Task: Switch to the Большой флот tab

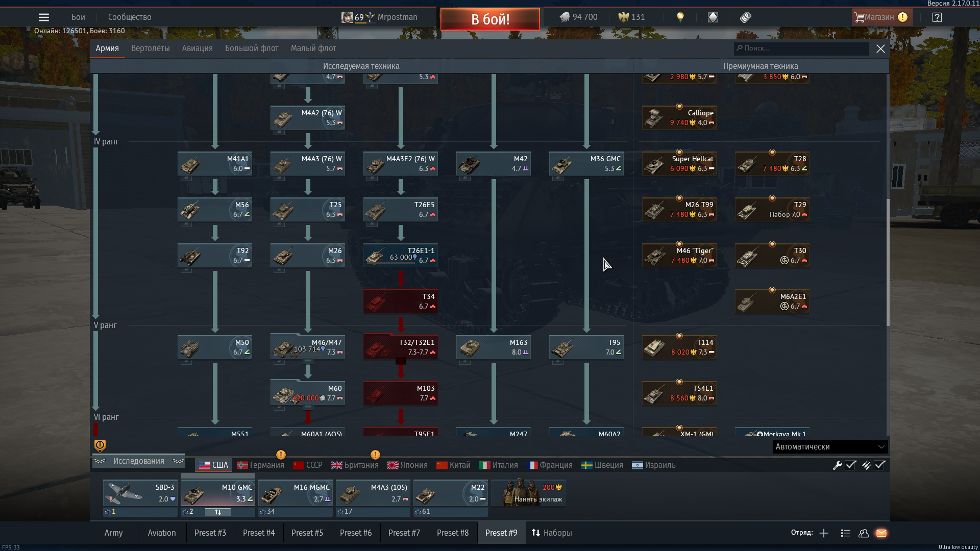Action: coord(252,48)
